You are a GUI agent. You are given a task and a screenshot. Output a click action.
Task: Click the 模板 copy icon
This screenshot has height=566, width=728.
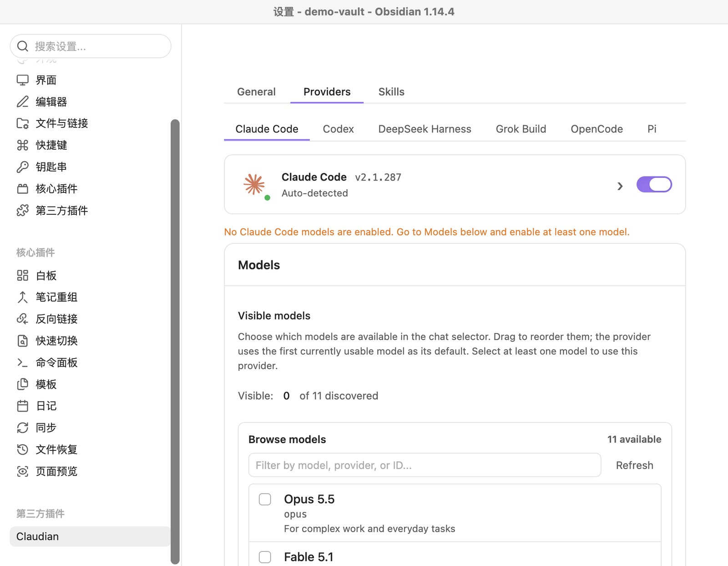[x=23, y=384]
